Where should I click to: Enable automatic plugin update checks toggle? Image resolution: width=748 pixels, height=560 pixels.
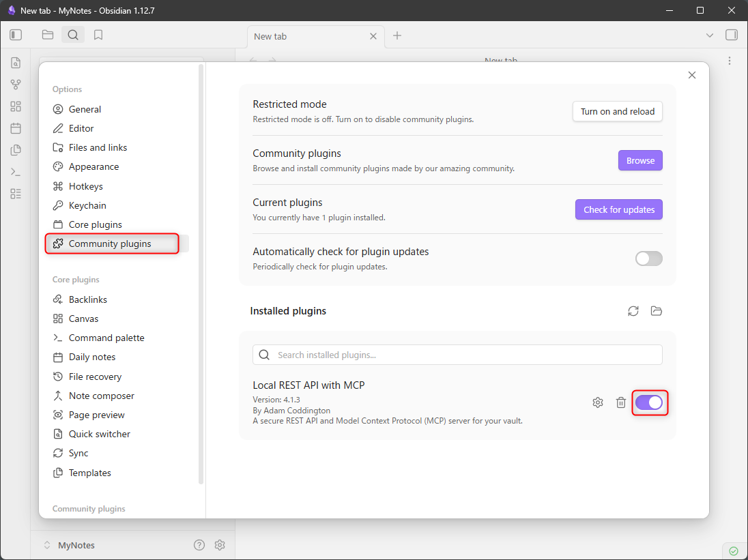click(649, 259)
